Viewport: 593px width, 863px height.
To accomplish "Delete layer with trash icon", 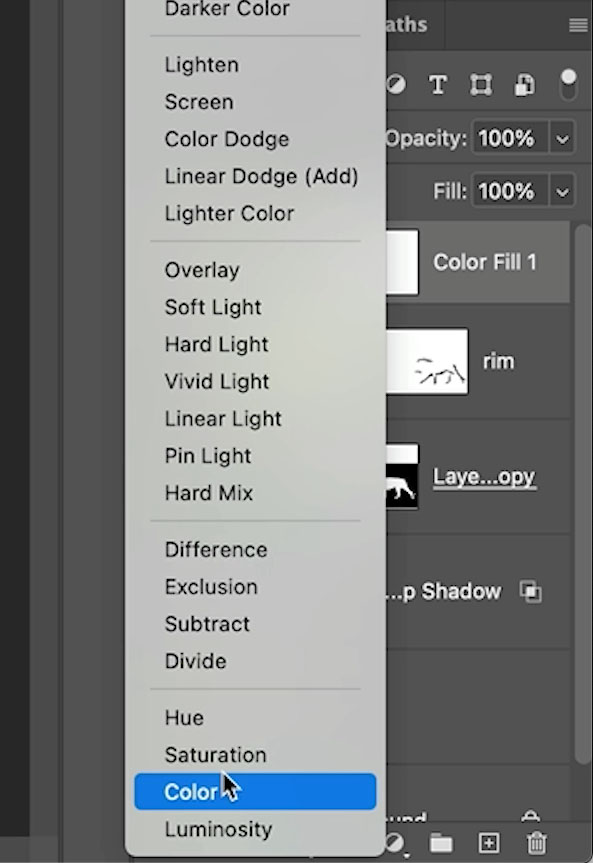I will pos(536,842).
